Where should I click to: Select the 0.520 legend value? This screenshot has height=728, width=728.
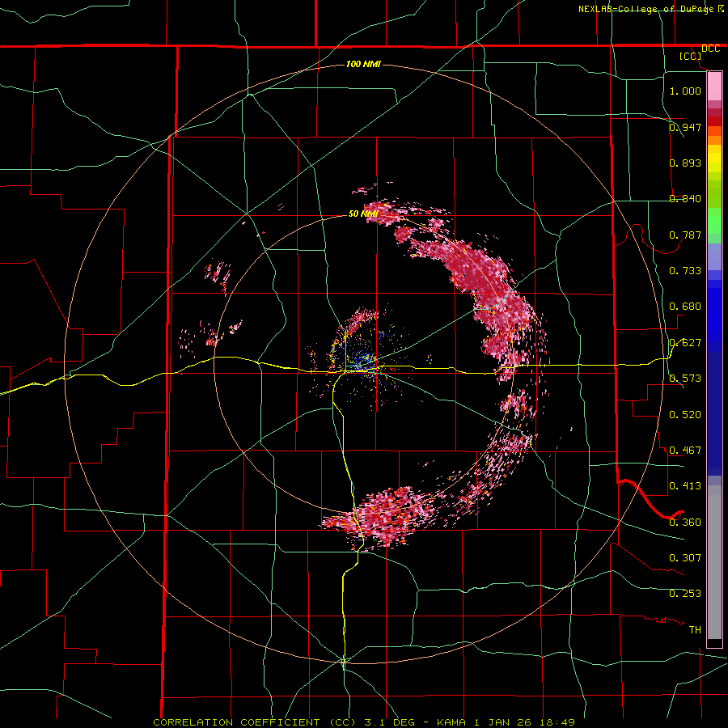685,415
